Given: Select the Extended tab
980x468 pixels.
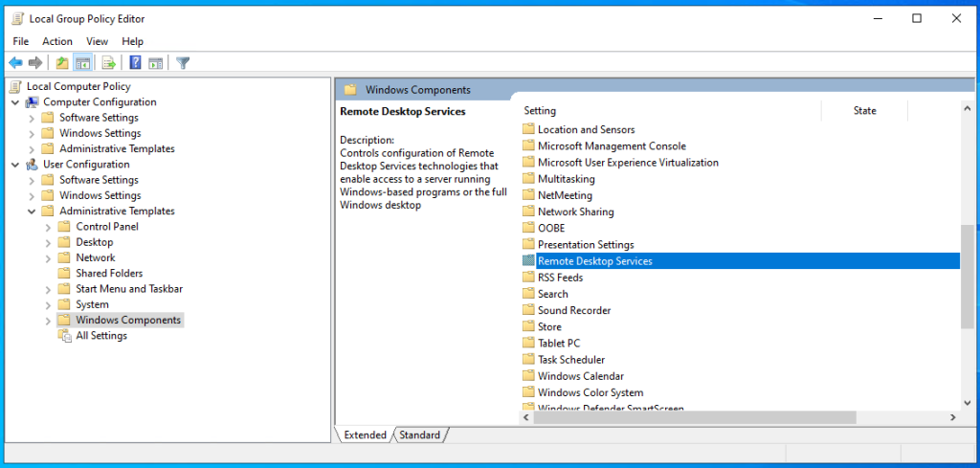Looking at the screenshot, I should [x=365, y=435].
